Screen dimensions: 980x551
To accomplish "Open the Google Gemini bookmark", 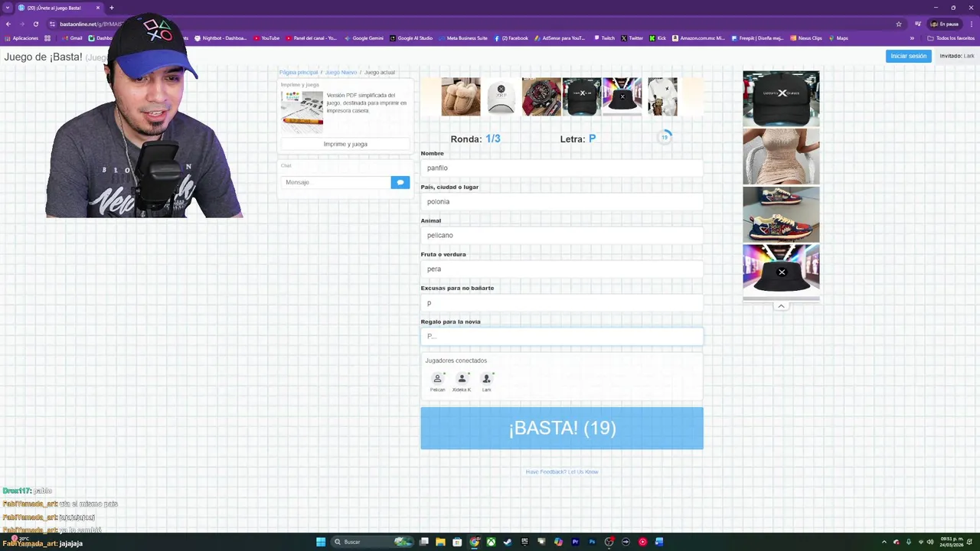I will (364, 38).
